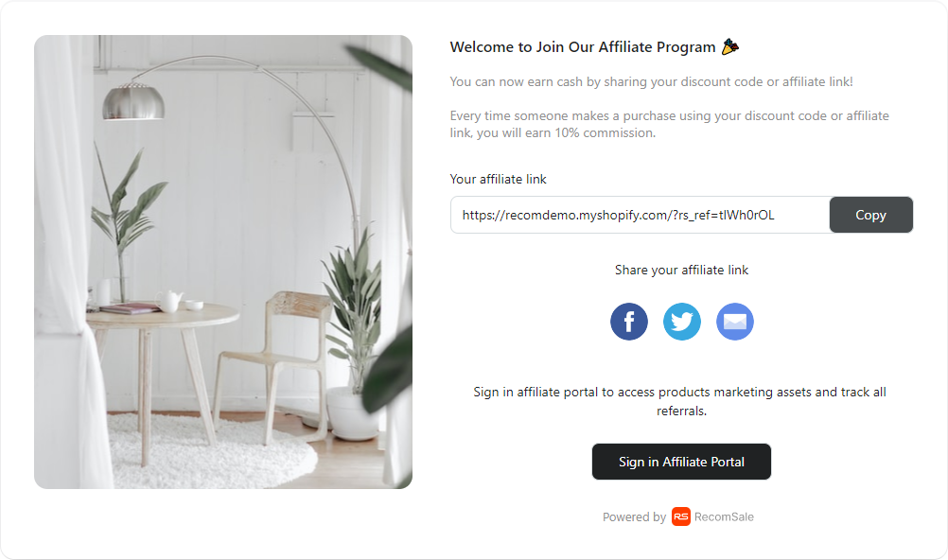This screenshot has width=948, height=560.
Task: Copy the affiliate link
Action: [x=870, y=215]
